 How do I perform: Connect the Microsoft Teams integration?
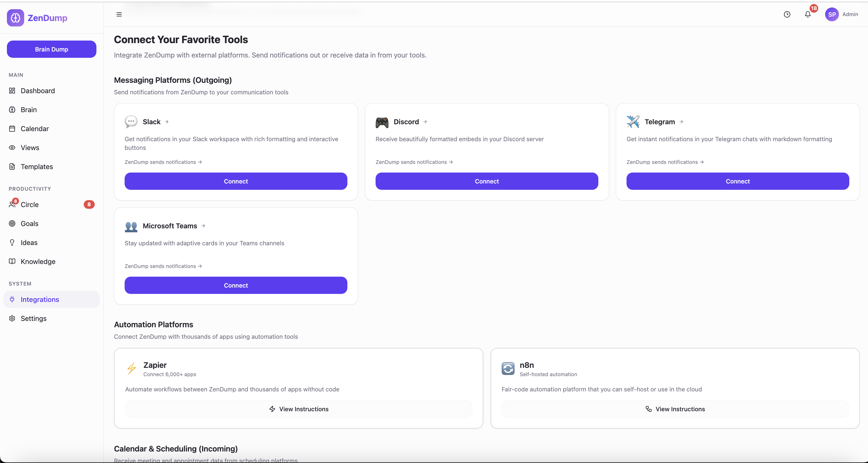236,285
